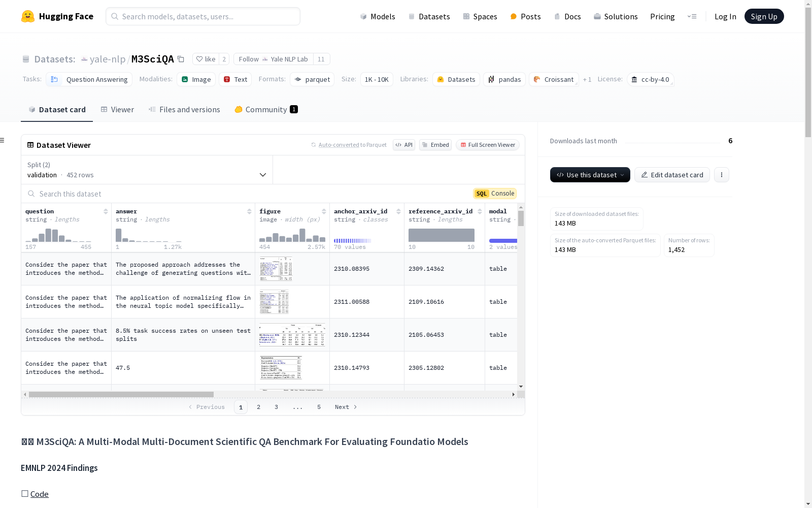The width and height of the screenshot is (812, 508).
Task: Switch to the Files and versions tab
Action: pos(184,109)
